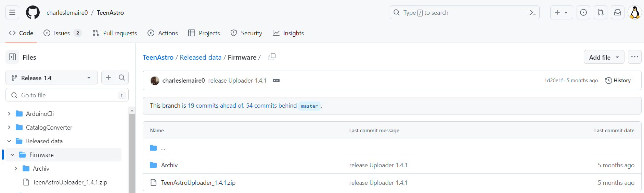Open pull requests shortcut icon in header
The height and width of the screenshot is (193, 644).
tap(601, 12)
